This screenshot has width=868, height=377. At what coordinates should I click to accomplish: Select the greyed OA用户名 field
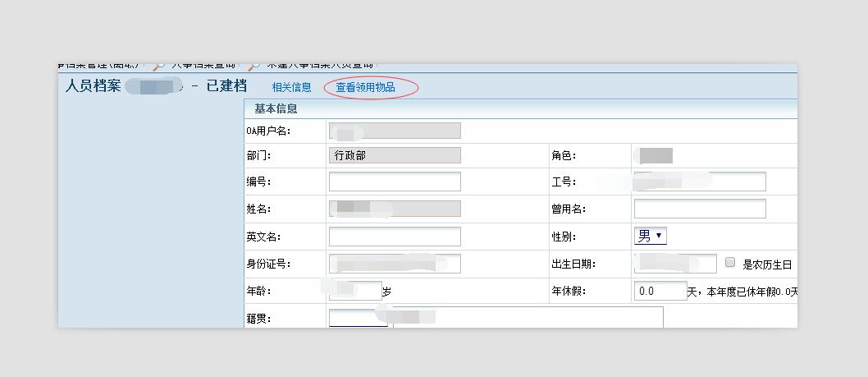[x=395, y=131]
